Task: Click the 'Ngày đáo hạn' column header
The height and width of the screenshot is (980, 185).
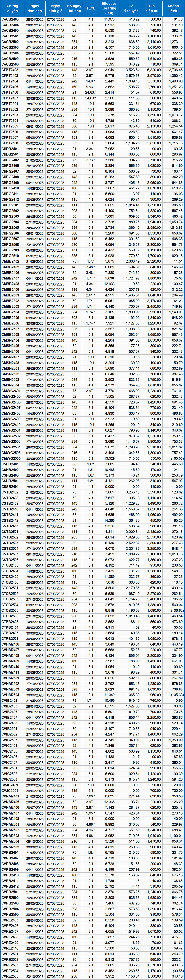Action: [35, 9]
